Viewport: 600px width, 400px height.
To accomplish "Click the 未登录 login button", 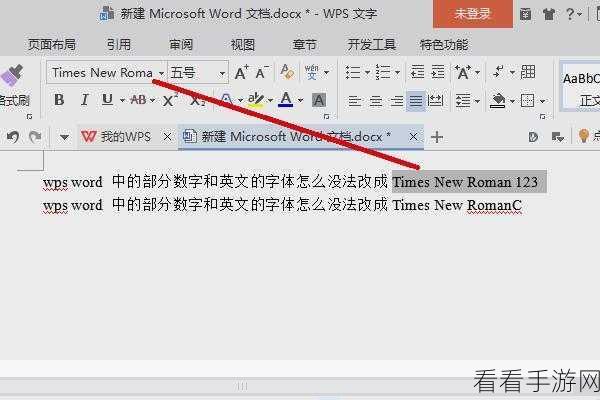I will pyautogui.click(x=473, y=14).
